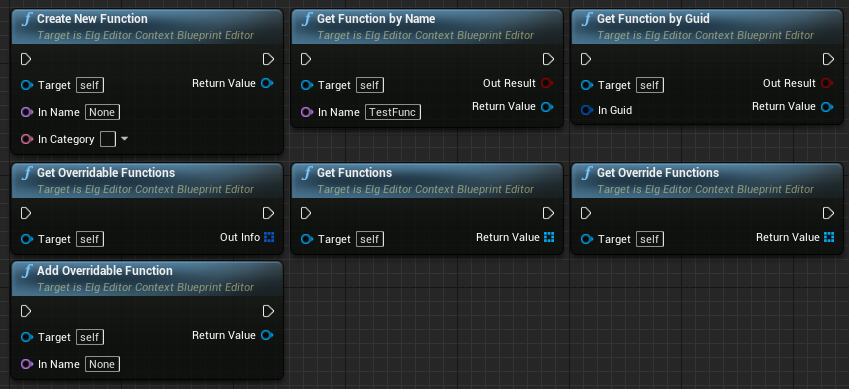Click Return Value array pin on Get Override Functions
The image size is (849, 389).
tap(829, 237)
